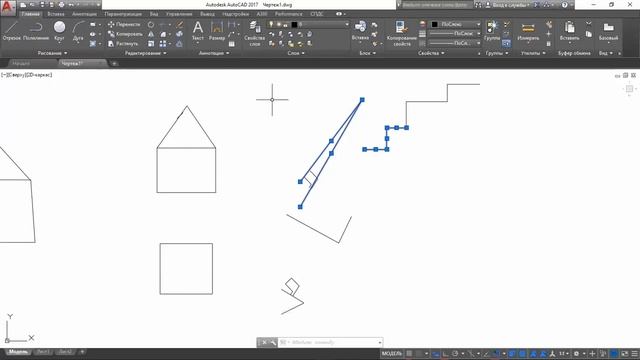
Task: Toggle ortho mode in status bar
Action: click(x=445, y=353)
